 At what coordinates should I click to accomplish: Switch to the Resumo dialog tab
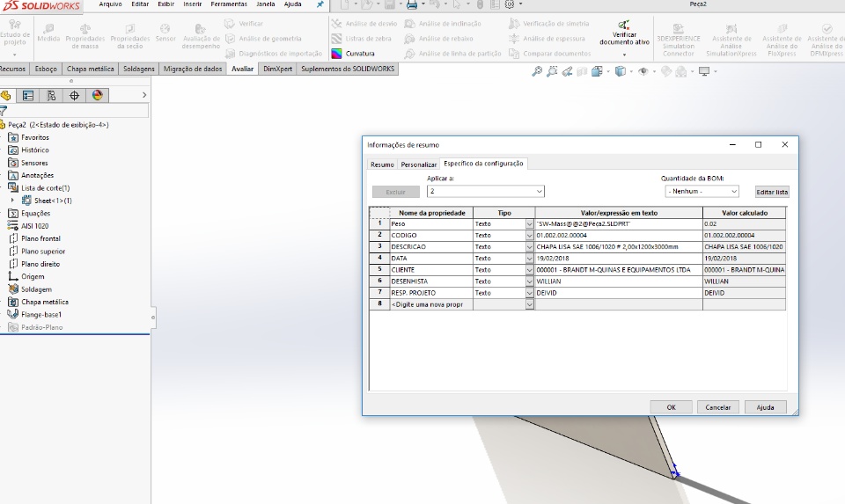pyautogui.click(x=382, y=164)
